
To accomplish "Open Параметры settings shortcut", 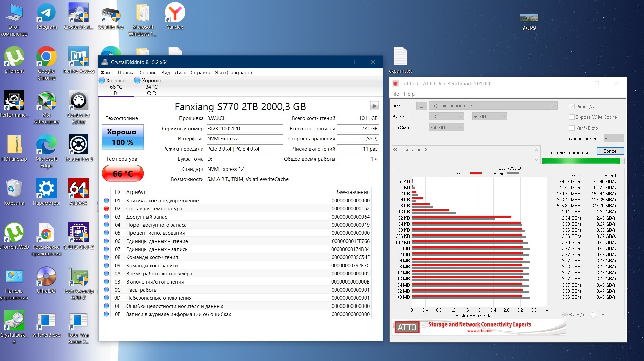I will tap(46, 192).
